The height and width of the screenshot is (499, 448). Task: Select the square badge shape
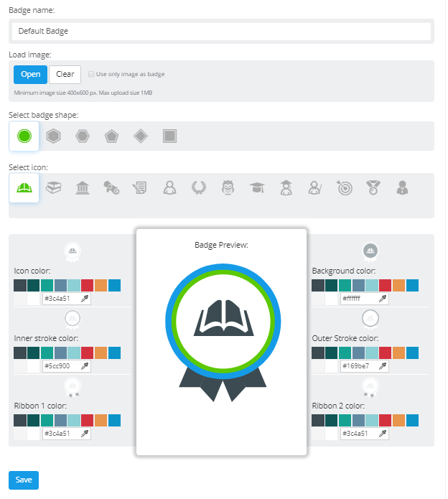(x=169, y=136)
